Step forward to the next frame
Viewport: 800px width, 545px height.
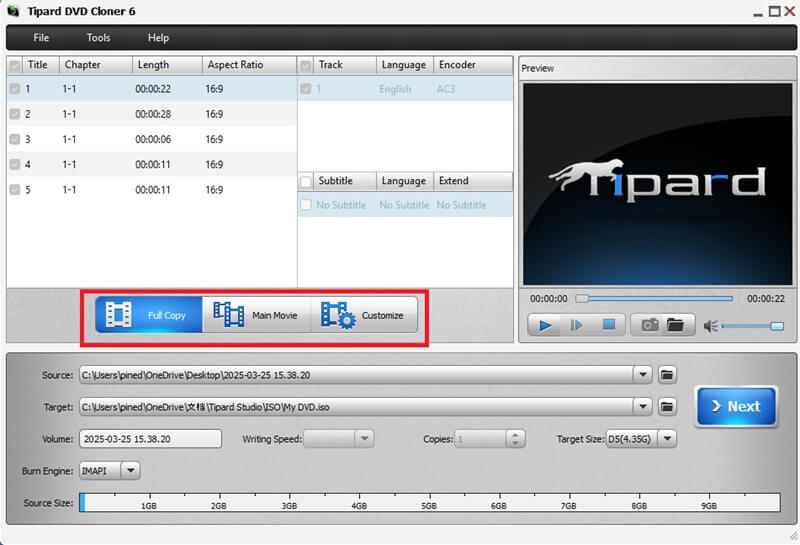coord(577,325)
